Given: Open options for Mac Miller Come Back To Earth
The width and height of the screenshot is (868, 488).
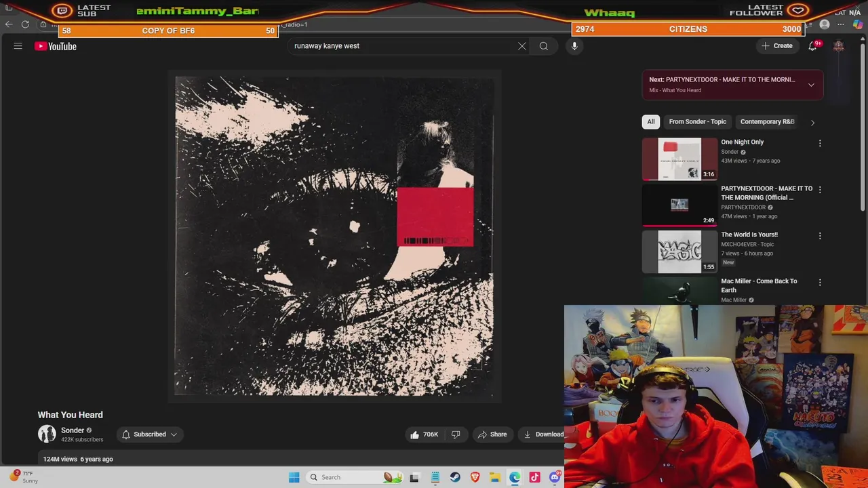Looking at the screenshot, I should pos(820,282).
